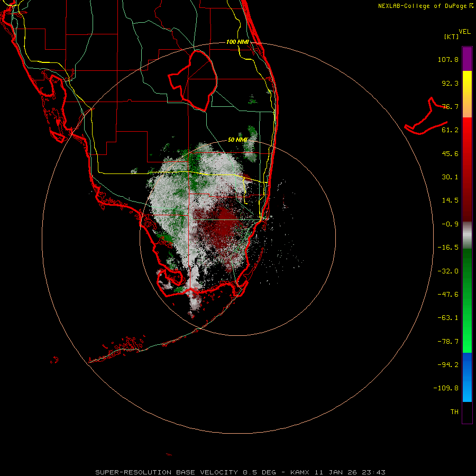Image resolution: width=476 pixels, height=476 pixels.
Task: Click the -63.1 legend value
Action: 448,318
